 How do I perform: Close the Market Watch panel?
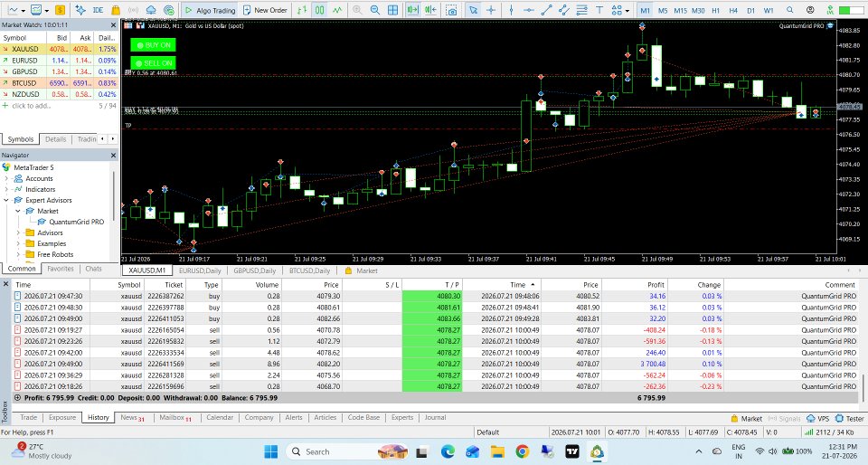[x=114, y=25]
